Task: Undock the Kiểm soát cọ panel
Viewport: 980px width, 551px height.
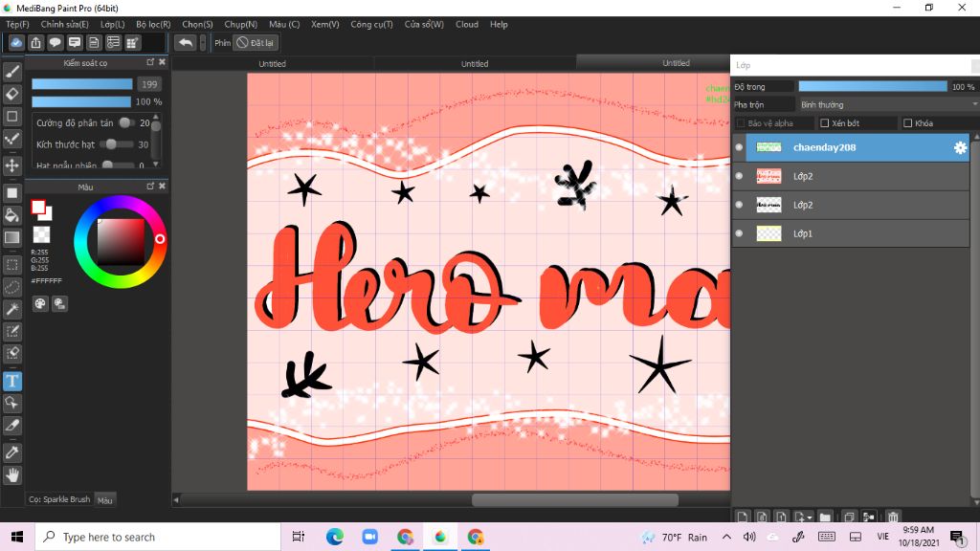Action: click(150, 62)
